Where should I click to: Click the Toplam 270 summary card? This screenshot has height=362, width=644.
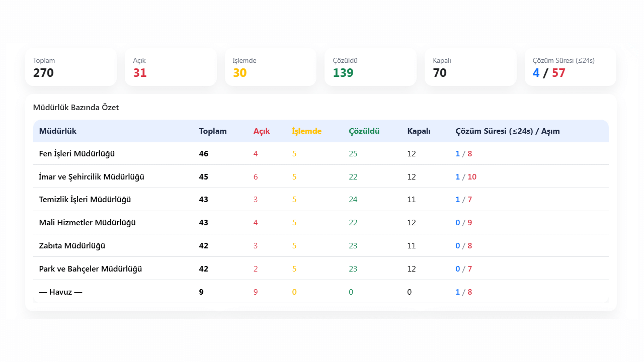click(71, 67)
